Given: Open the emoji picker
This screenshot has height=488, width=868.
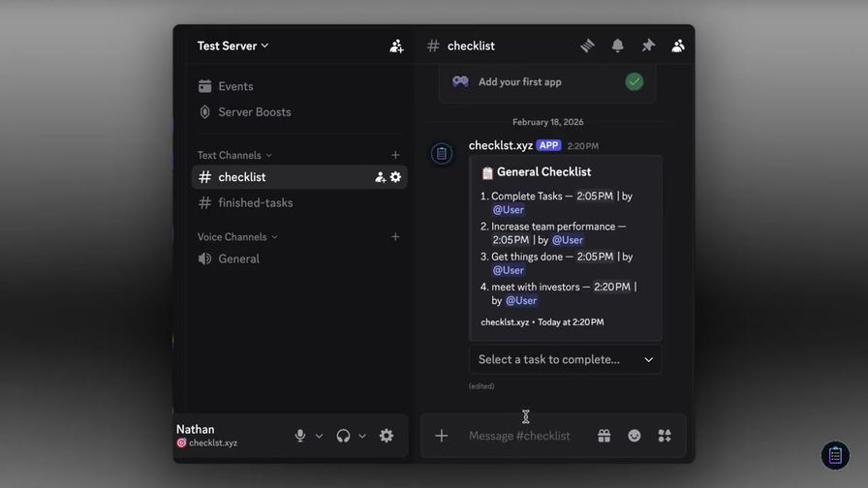Looking at the screenshot, I should click(x=634, y=436).
